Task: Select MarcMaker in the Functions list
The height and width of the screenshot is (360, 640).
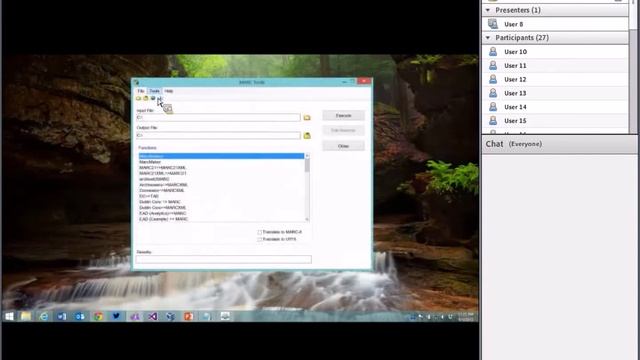Action: pos(150,162)
